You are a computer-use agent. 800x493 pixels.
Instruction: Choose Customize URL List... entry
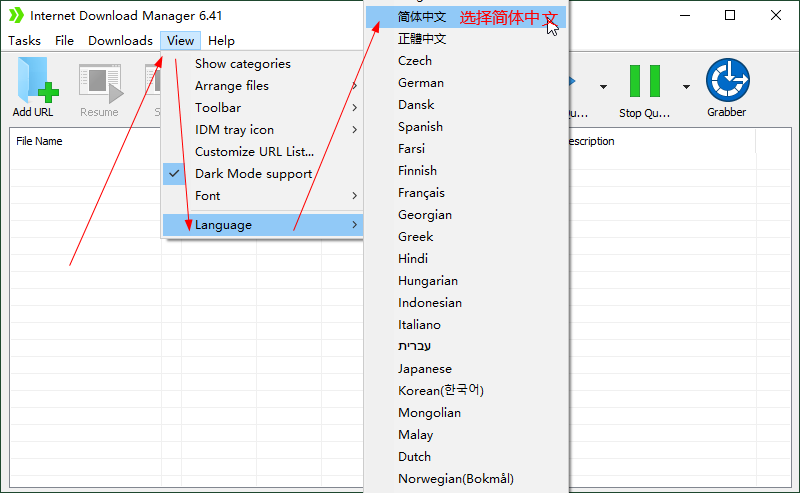(263, 152)
